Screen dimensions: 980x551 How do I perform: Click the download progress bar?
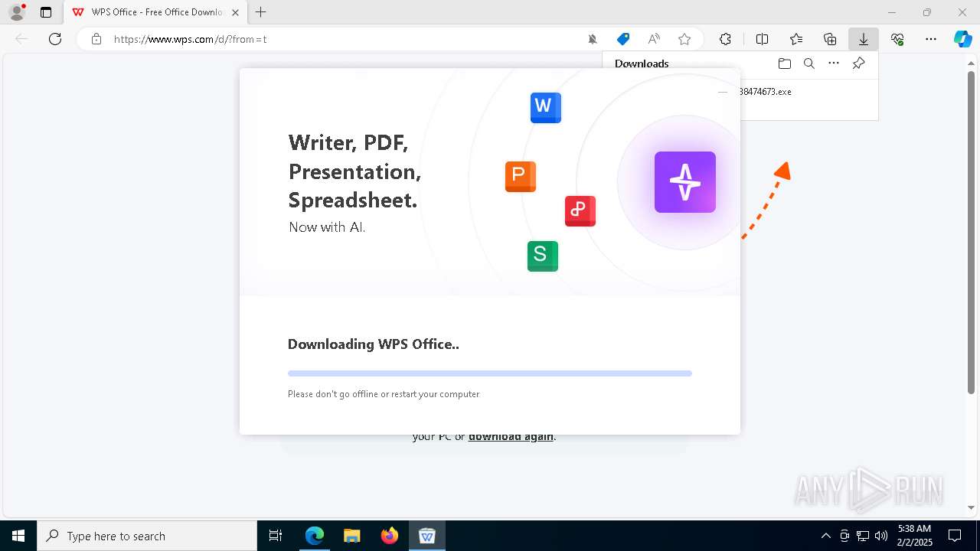tap(490, 373)
